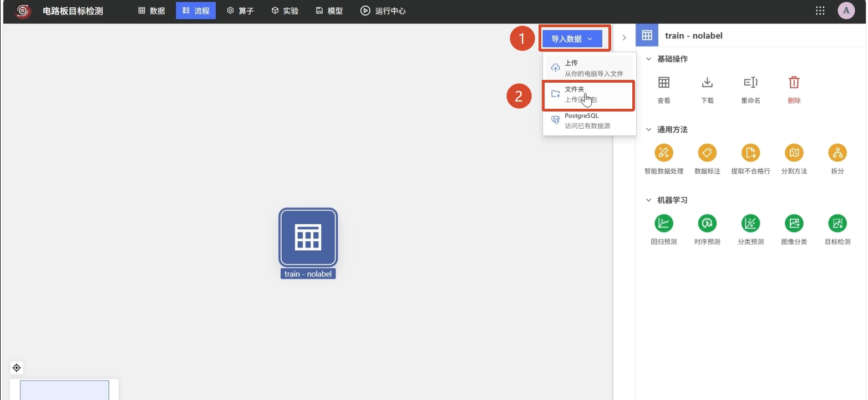The height and width of the screenshot is (400, 868).
Task: Open the apps grid menu icon
Action: click(820, 11)
